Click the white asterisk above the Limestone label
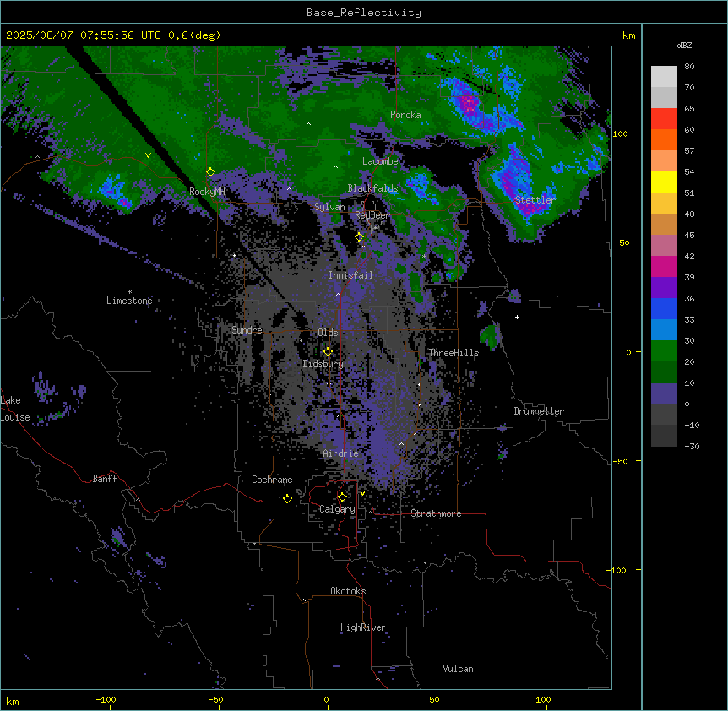The image size is (728, 711). pos(129,292)
